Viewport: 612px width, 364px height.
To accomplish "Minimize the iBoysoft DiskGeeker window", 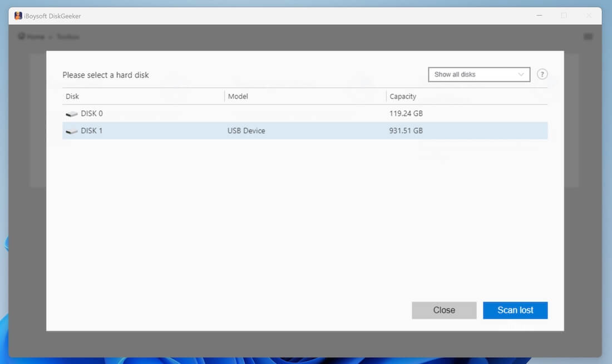I will [540, 16].
